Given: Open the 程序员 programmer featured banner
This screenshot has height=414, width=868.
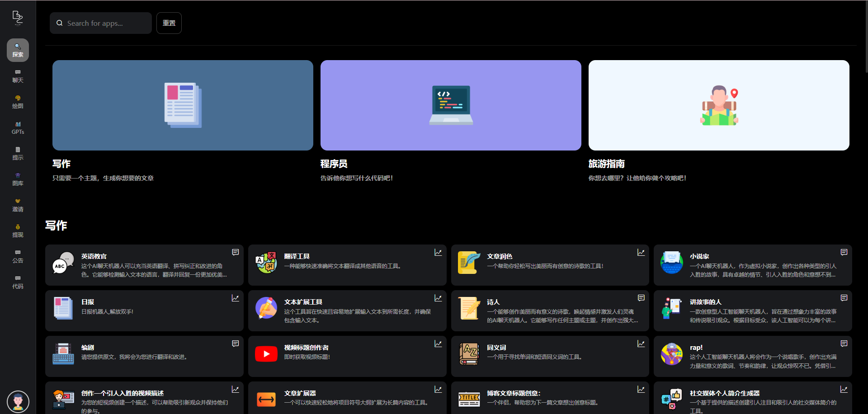Looking at the screenshot, I should pyautogui.click(x=451, y=105).
